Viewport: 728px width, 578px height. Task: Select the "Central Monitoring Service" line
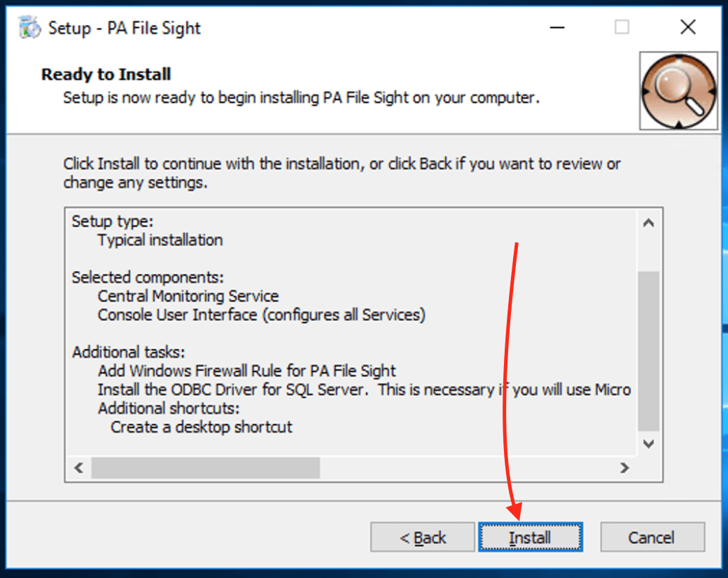pos(188,296)
